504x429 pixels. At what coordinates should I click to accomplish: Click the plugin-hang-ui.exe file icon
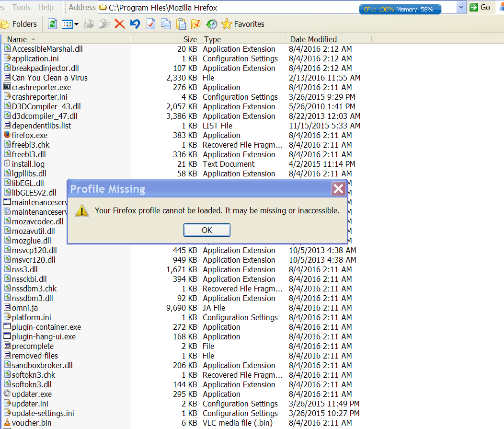7,336
